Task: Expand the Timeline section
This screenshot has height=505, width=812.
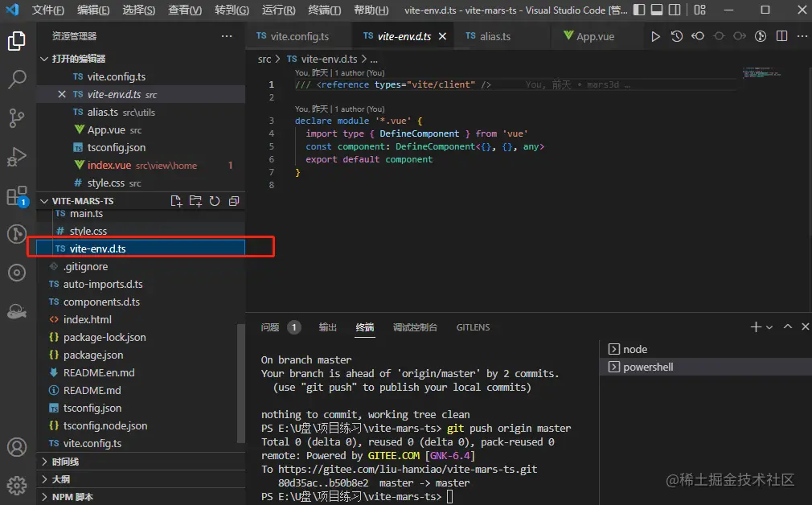Action: 44,462
